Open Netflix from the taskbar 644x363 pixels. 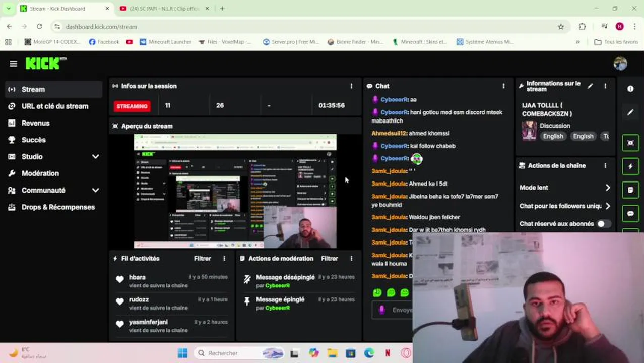(388, 353)
